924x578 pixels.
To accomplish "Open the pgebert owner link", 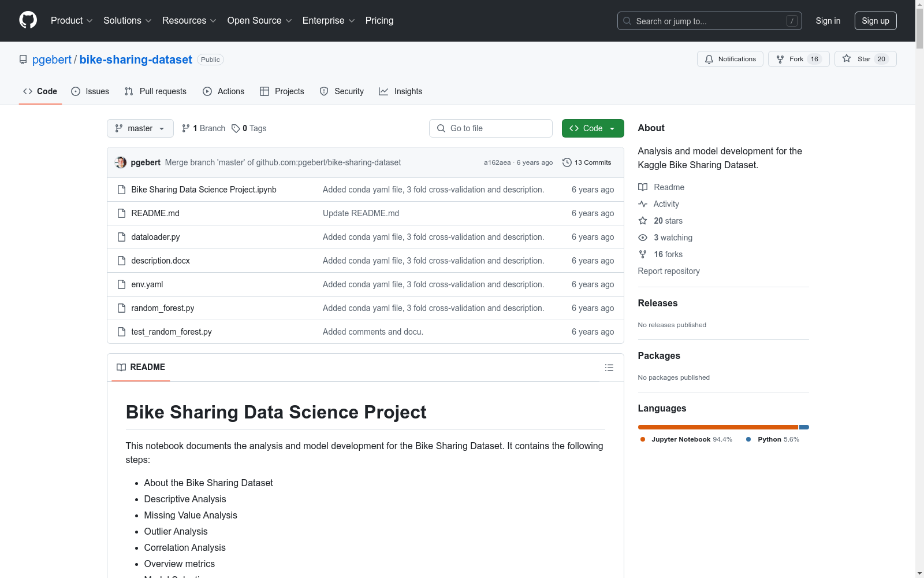I will [x=52, y=60].
